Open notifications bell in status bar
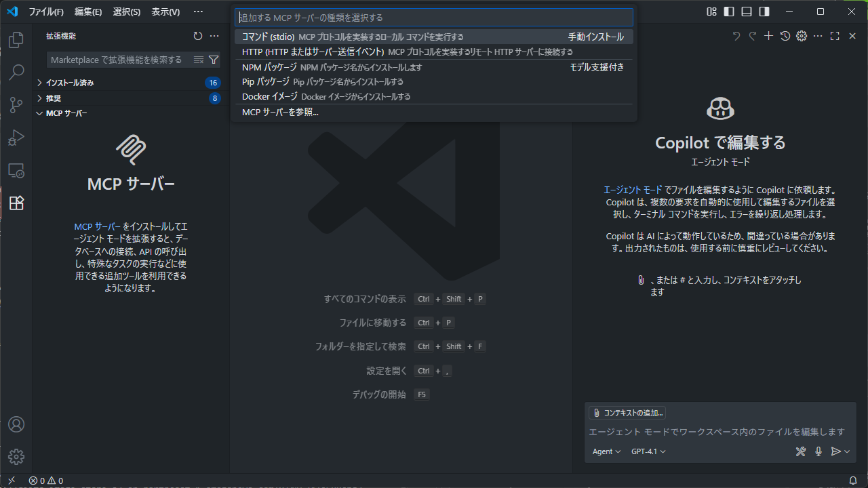868x488 pixels. pos(853,481)
